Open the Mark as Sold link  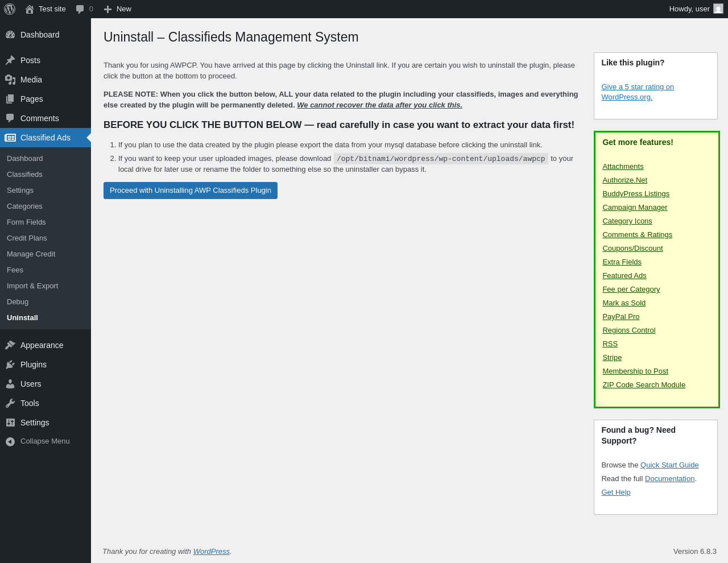624,303
